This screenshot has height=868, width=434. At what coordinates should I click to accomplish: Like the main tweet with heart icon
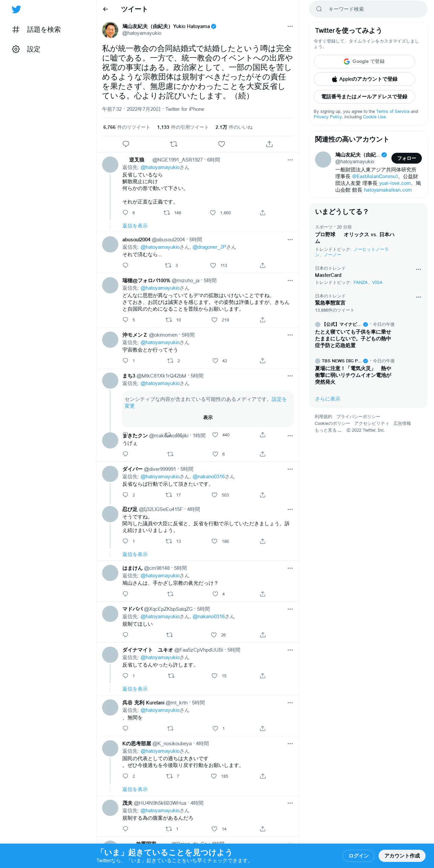[221, 144]
